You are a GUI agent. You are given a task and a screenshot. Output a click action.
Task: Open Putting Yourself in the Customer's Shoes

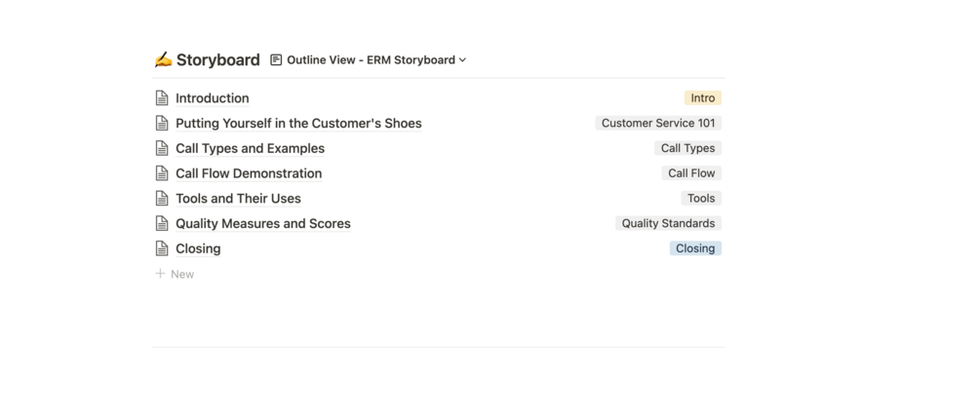[x=298, y=124]
